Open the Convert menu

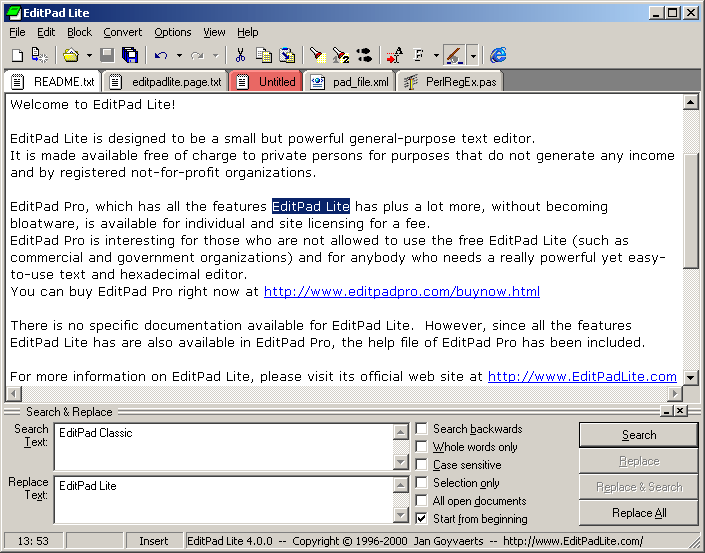click(123, 32)
